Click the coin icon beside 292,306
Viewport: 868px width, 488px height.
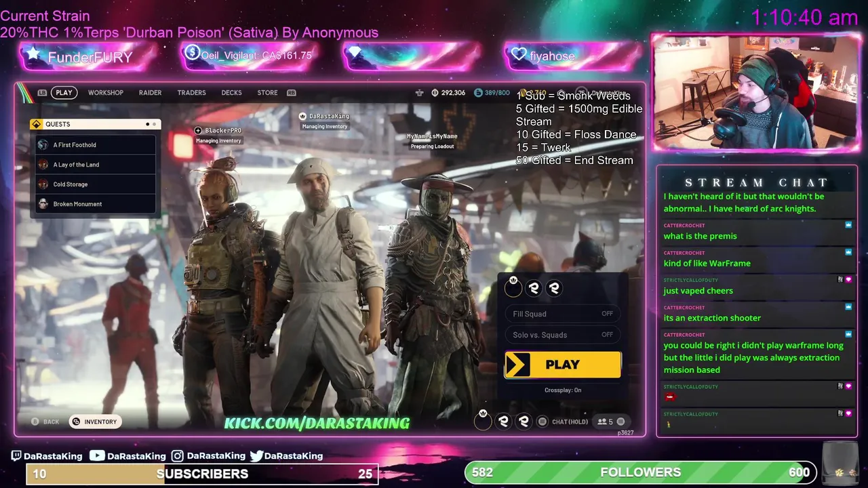pos(435,93)
